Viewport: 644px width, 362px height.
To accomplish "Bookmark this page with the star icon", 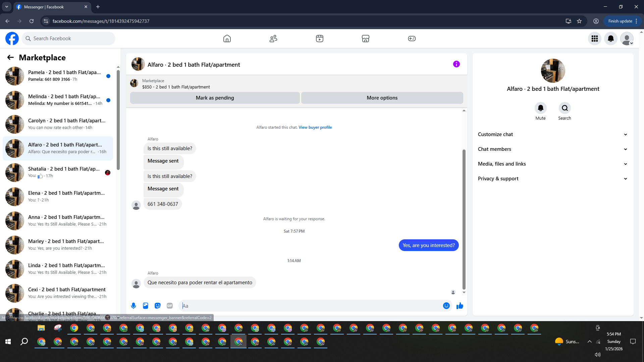I will tap(579, 21).
